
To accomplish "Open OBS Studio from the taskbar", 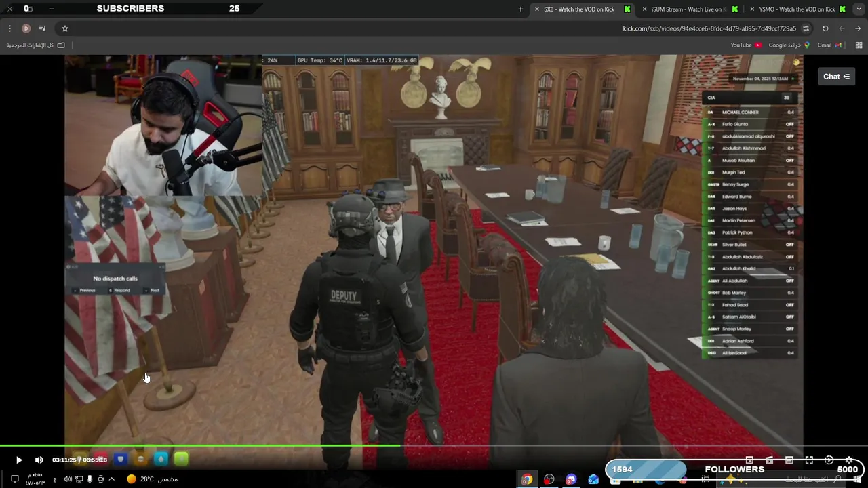I will [549, 479].
